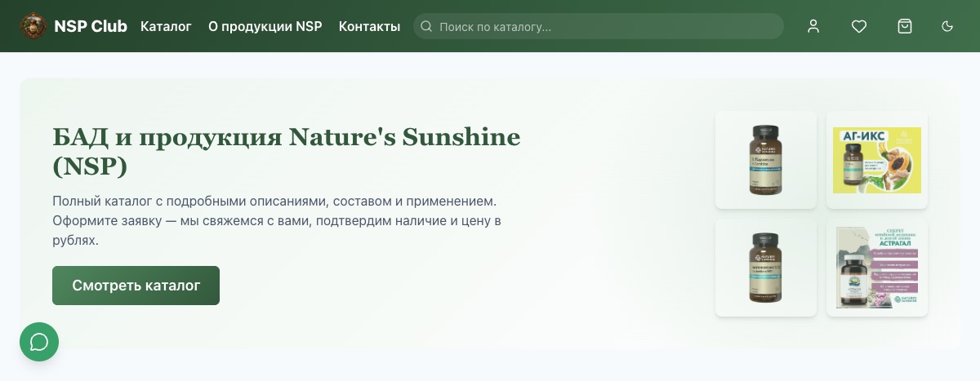Go to О продукции NSP page
This screenshot has width=980, height=381.
click(x=265, y=26)
